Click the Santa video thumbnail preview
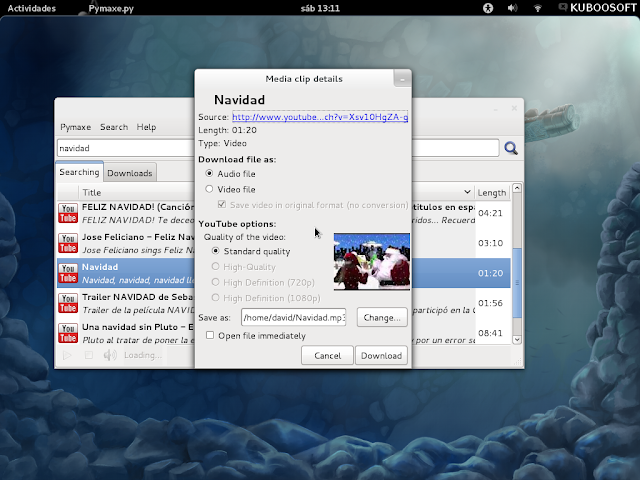The height and width of the screenshot is (480, 640). [x=372, y=262]
